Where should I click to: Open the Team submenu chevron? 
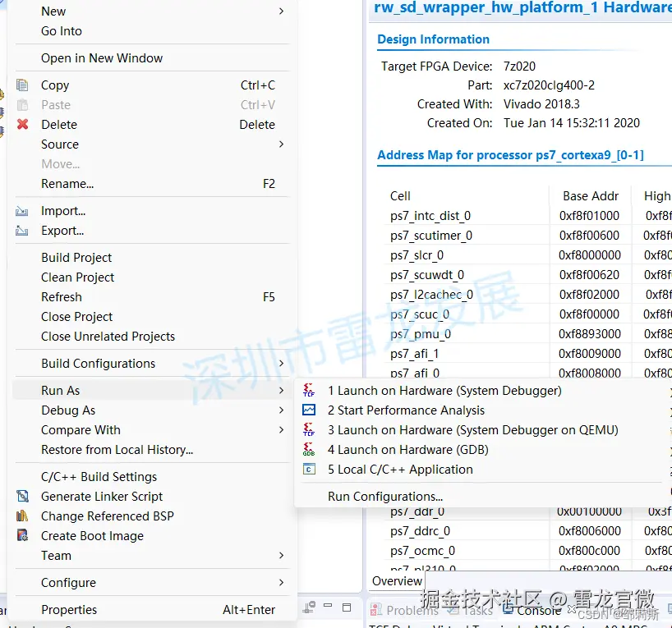click(x=281, y=555)
